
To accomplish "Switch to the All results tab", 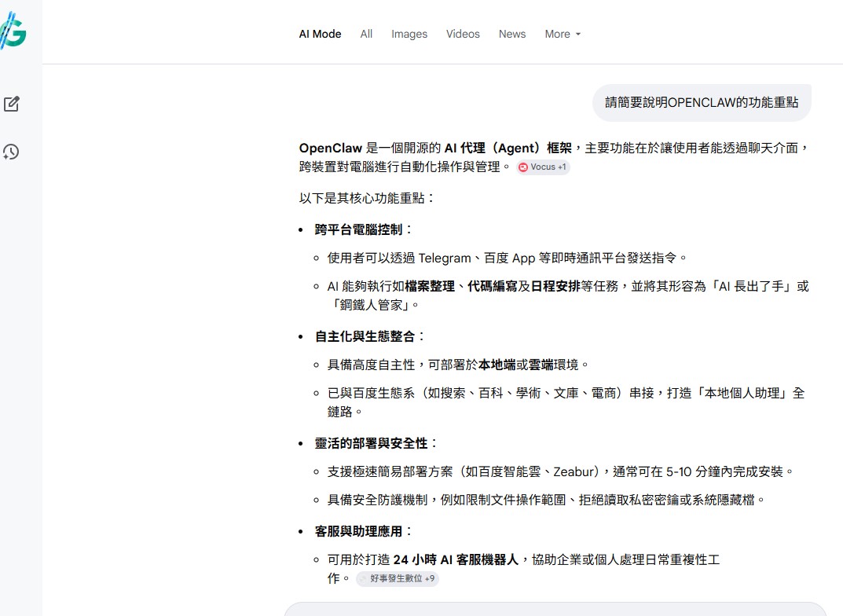I will [x=366, y=34].
